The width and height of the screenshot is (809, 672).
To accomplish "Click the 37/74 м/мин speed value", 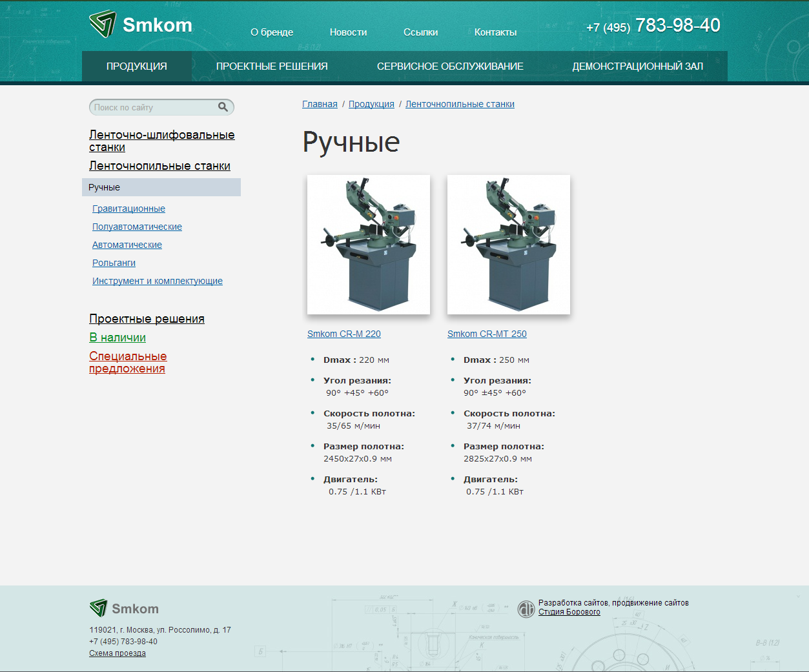I will (x=493, y=426).
